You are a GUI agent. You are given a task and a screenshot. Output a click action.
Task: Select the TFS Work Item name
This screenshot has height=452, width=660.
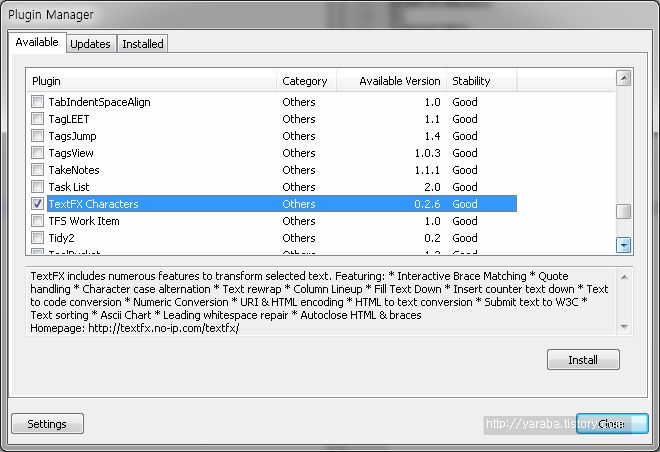click(84, 221)
